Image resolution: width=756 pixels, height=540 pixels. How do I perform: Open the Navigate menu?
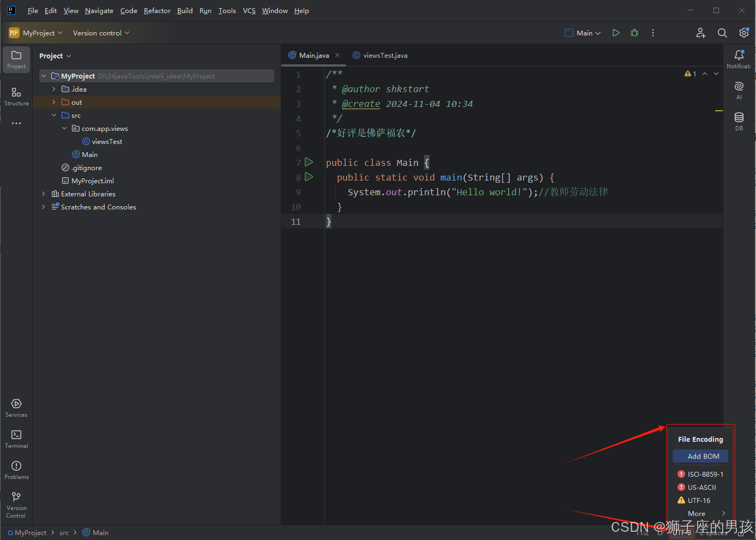pyautogui.click(x=99, y=10)
